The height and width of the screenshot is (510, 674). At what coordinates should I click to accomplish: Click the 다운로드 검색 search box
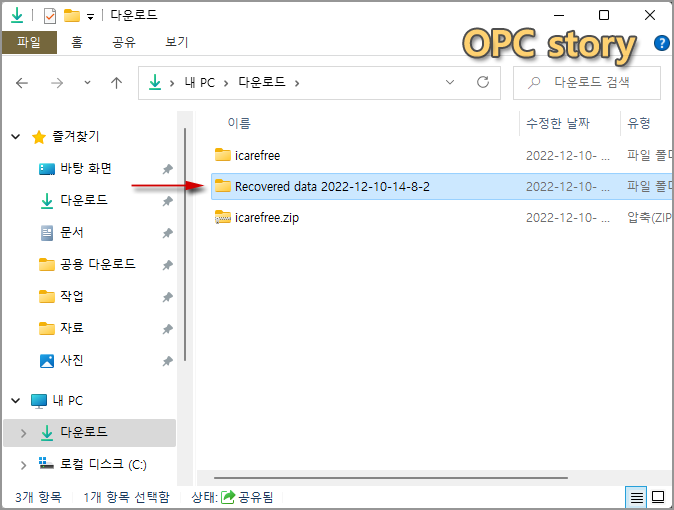(x=587, y=83)
